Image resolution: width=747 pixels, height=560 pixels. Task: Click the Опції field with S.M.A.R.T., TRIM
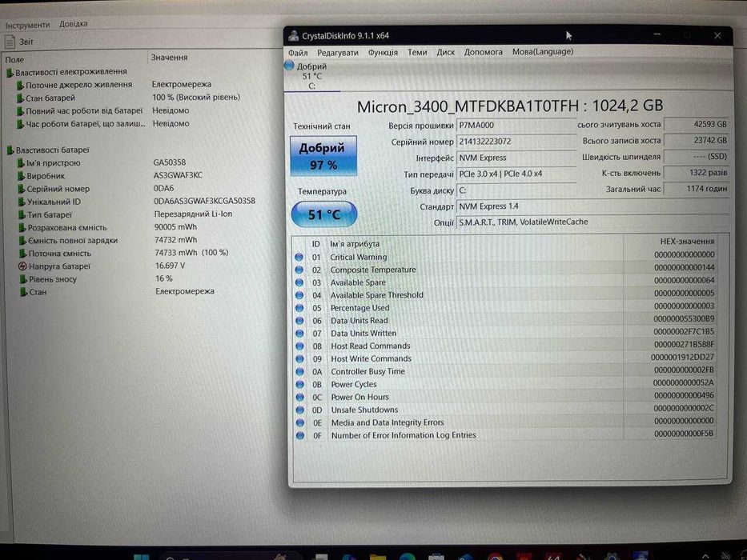[x=592, y=222]
